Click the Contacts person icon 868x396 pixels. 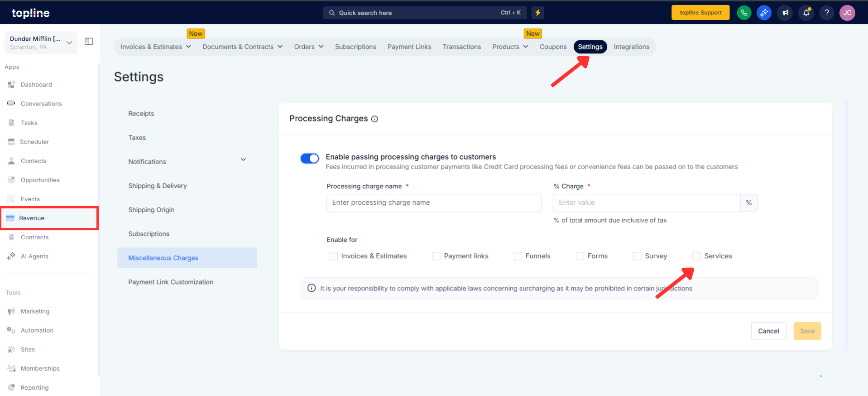(x=11, y=161)
